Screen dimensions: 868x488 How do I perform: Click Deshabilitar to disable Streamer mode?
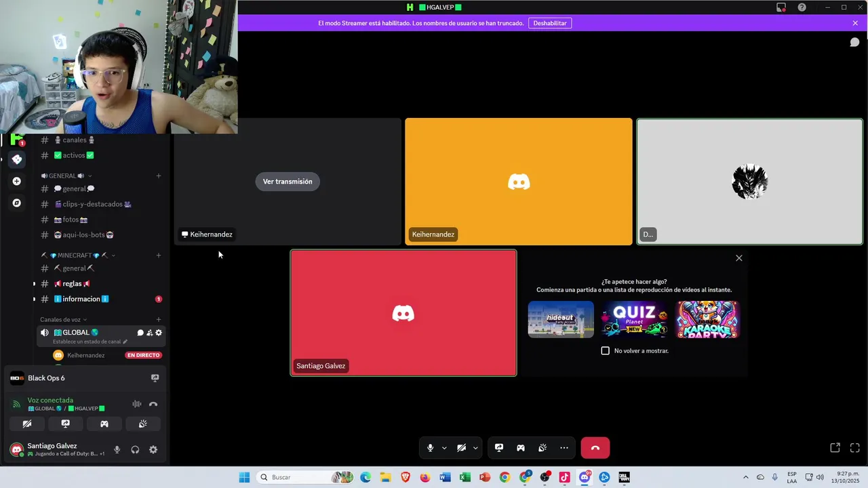pyautogui.click(x=550, y=23)
